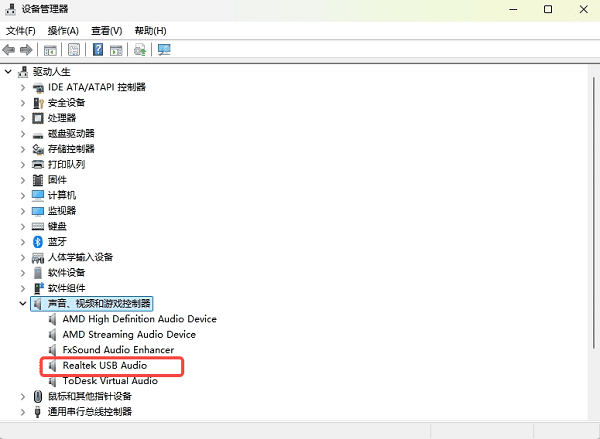Click the Forward arrow toolbar icon
Screen dimensions: 600x439
[x=26, y=50]
